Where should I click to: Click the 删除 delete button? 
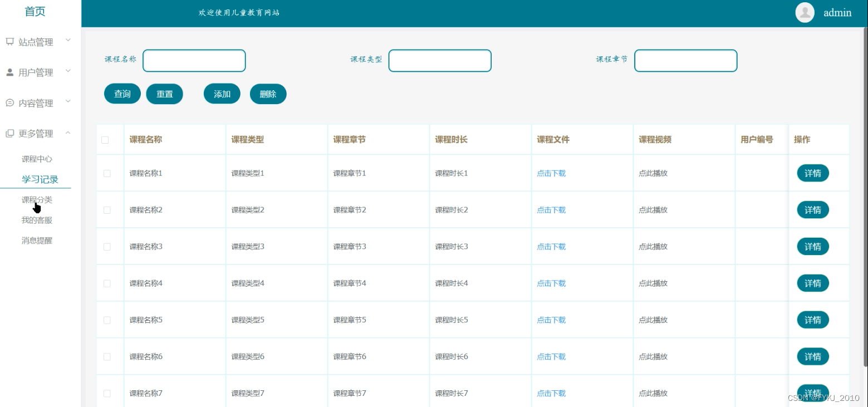268,94
